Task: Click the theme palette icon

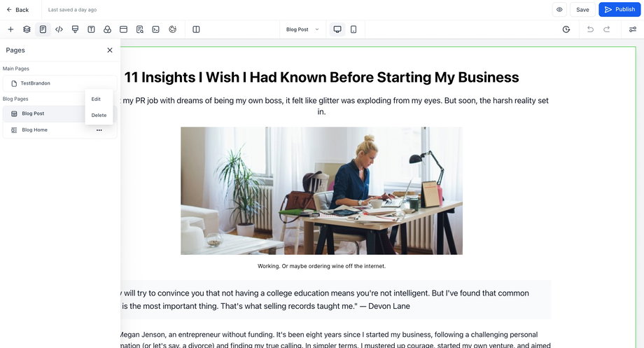Action: click(172, 29)
